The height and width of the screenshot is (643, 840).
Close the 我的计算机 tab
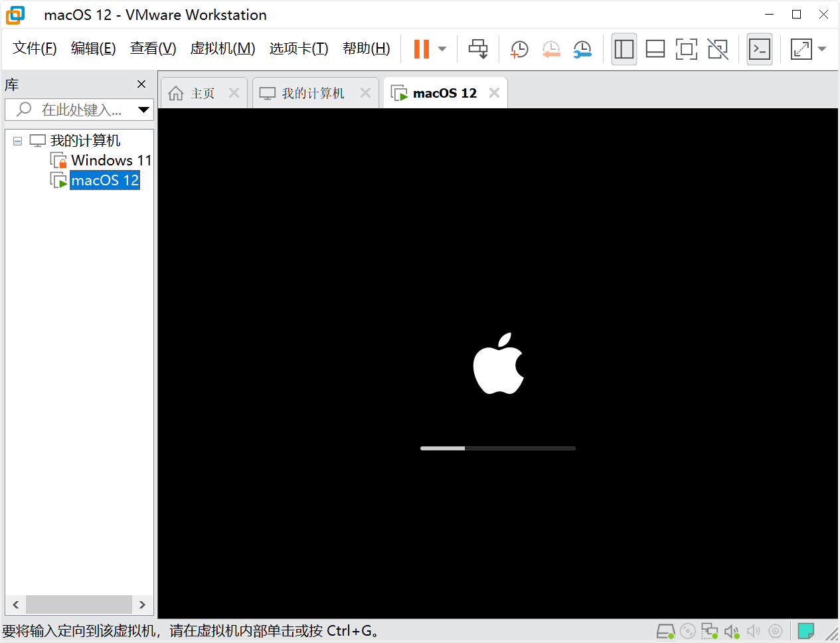coord(365,93)
